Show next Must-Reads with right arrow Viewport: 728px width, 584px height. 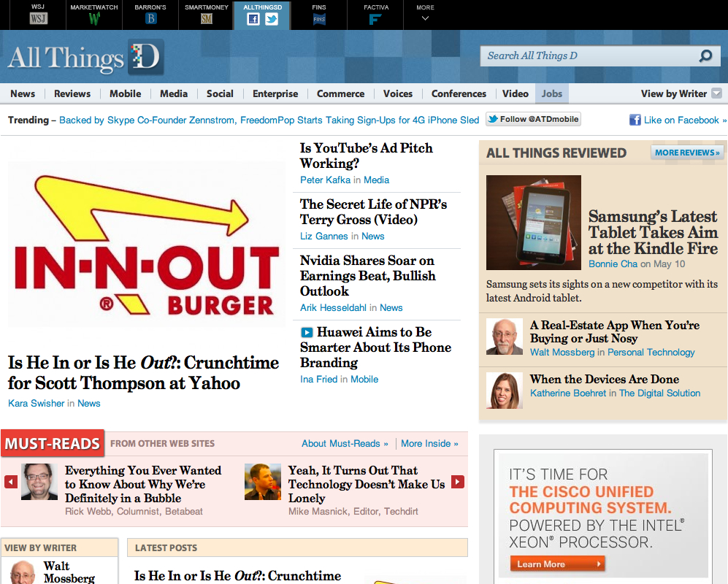[458, 482]
